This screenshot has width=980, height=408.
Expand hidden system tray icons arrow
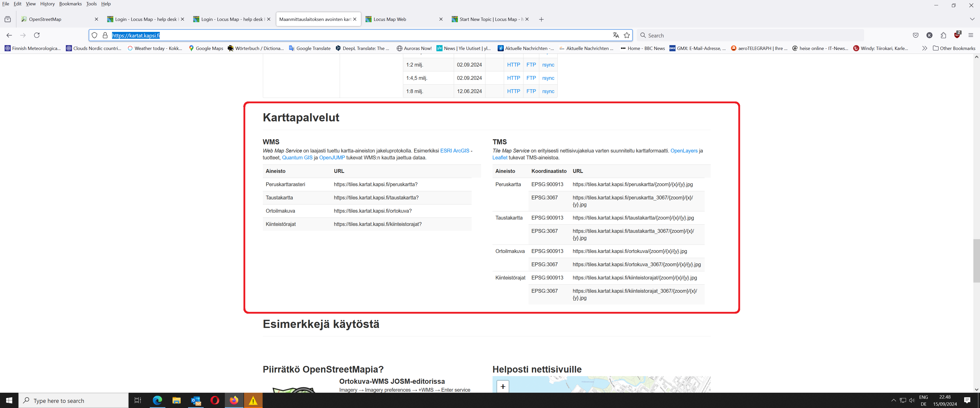893,400
